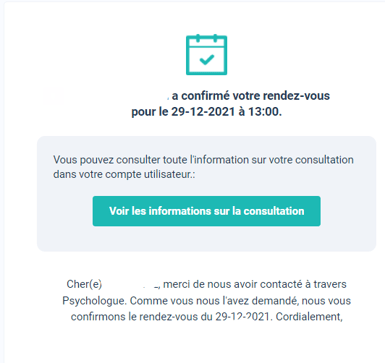Click the checkmark inside the calendar icon

tap(207, 60)
